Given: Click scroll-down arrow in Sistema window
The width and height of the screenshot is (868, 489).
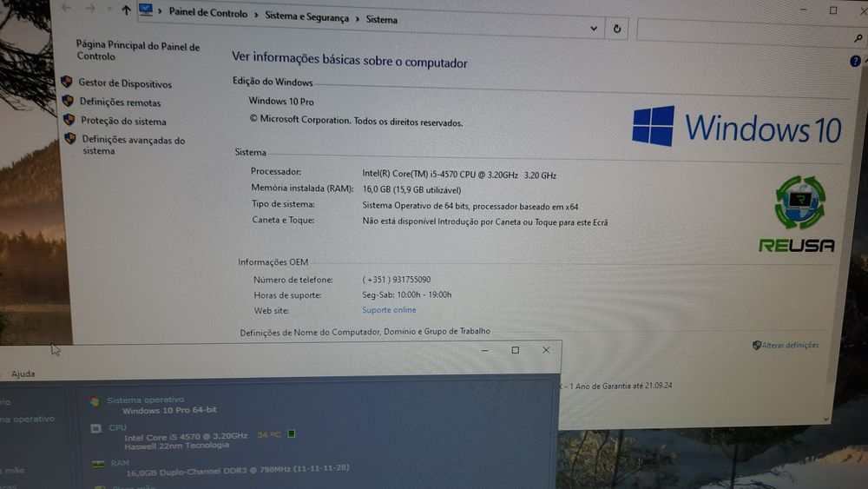Looking at the screenshot, I should [x=826, y=420].
